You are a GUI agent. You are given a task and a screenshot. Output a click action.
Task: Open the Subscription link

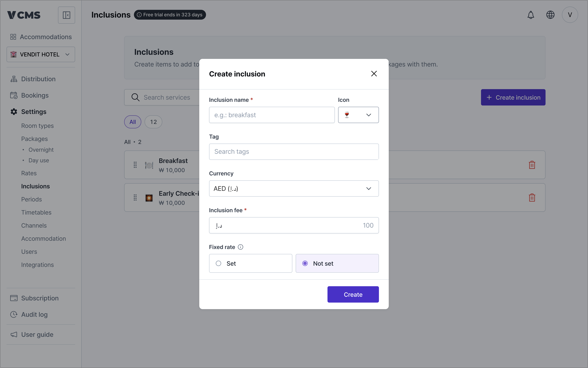tap(40, 298)
